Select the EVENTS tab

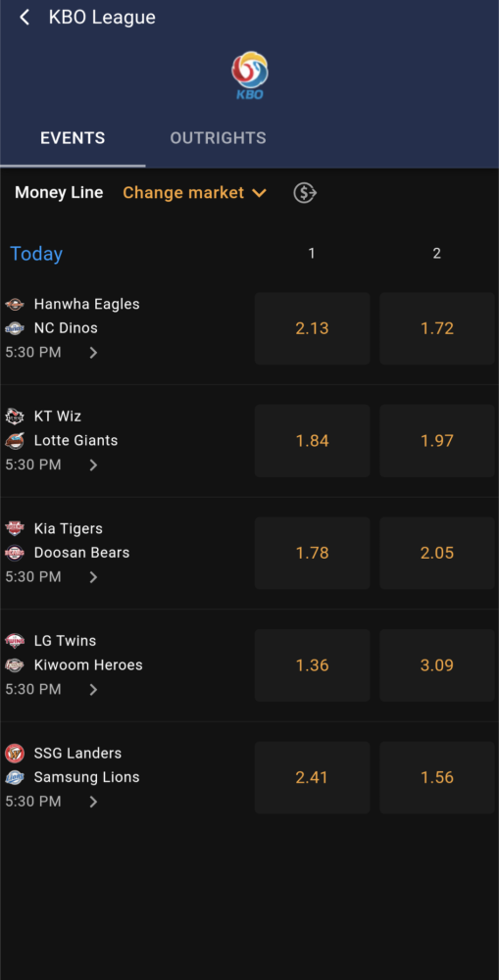[73, 138]
